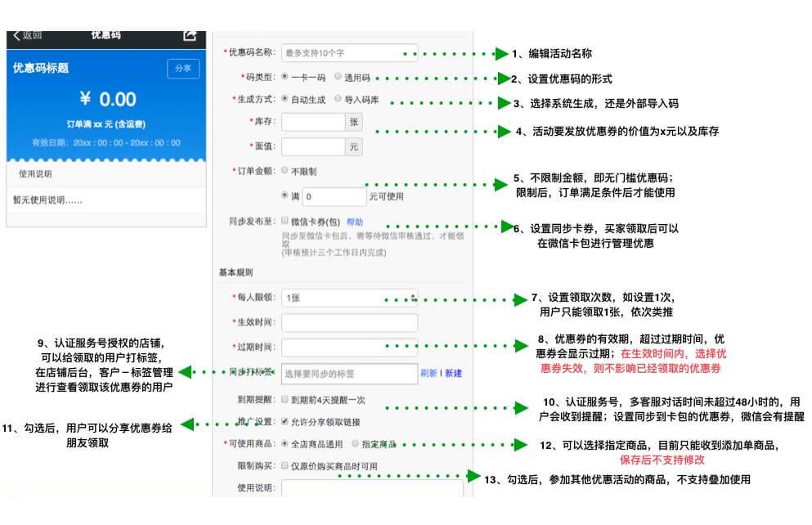Tick the 微信卡券(包) checkbox

285,221
